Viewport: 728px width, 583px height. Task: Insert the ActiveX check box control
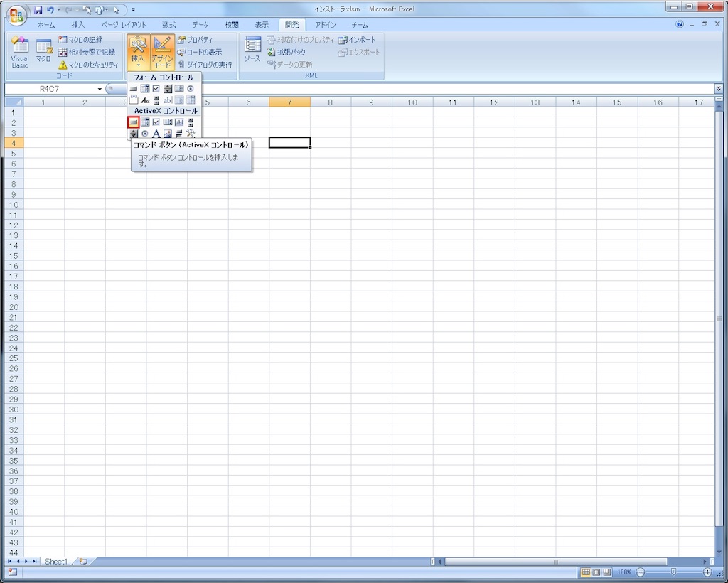156,122
